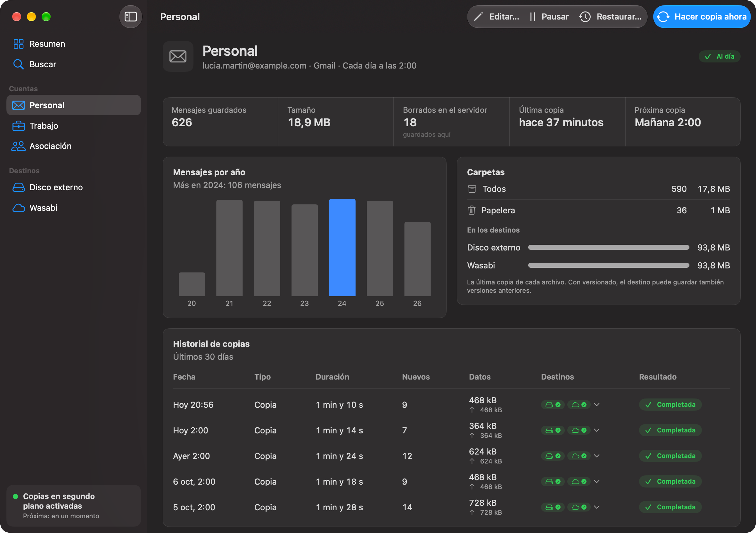Open Buscar search in sidebar

tap(73, 64)
